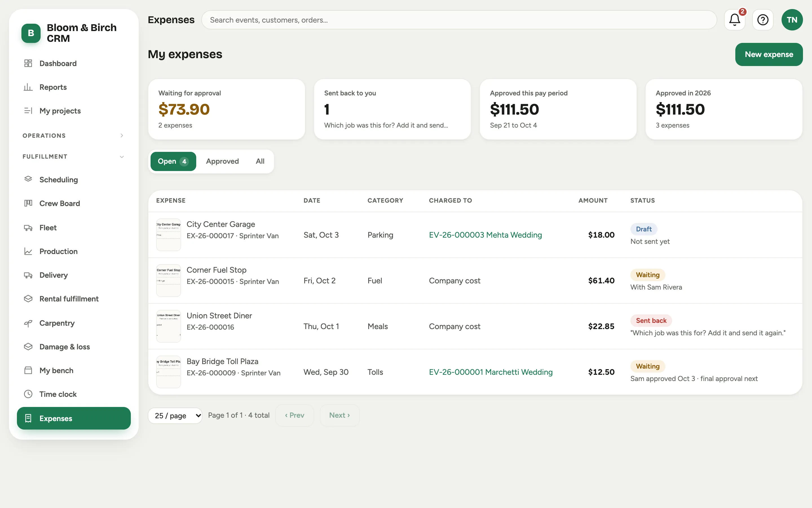
Task: Open the TN user avatar menu
Action: tap(792, 20)
